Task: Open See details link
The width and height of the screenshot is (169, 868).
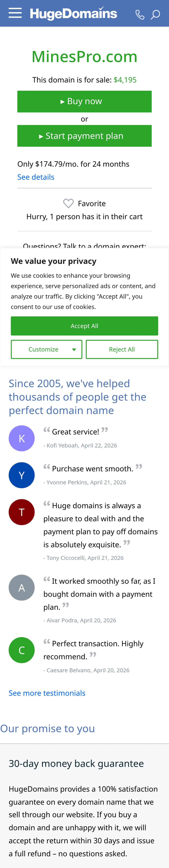Action: [x=36, y=177]
